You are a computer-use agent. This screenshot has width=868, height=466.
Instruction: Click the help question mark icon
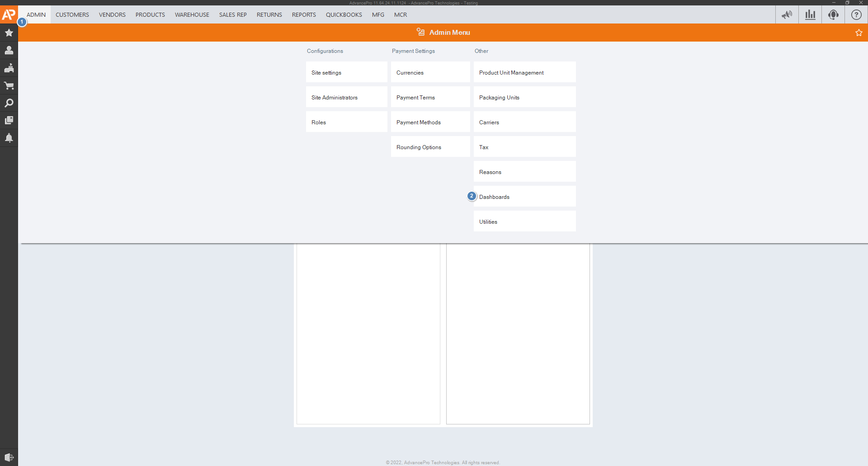click(x=856, y=14)
